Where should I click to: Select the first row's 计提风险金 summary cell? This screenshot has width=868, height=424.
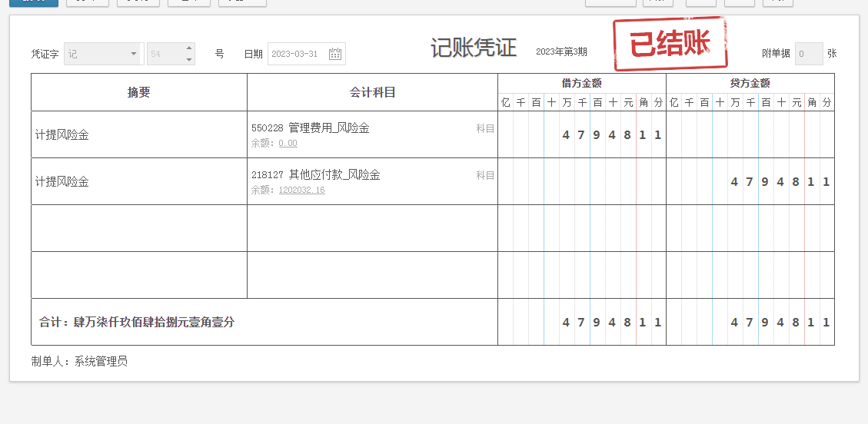pyautogui.click(x=138, y=134)
